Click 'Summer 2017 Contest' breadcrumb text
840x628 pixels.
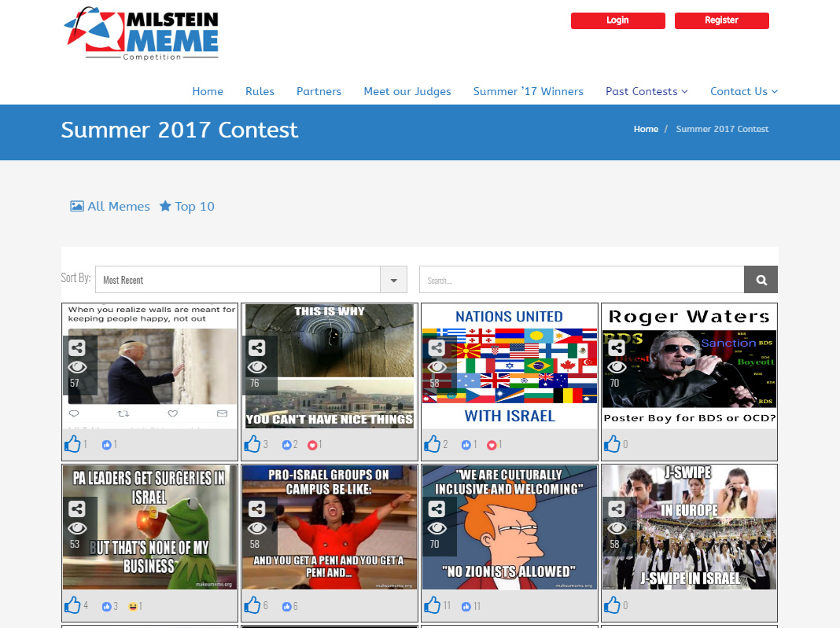click(x=722, y=129)
